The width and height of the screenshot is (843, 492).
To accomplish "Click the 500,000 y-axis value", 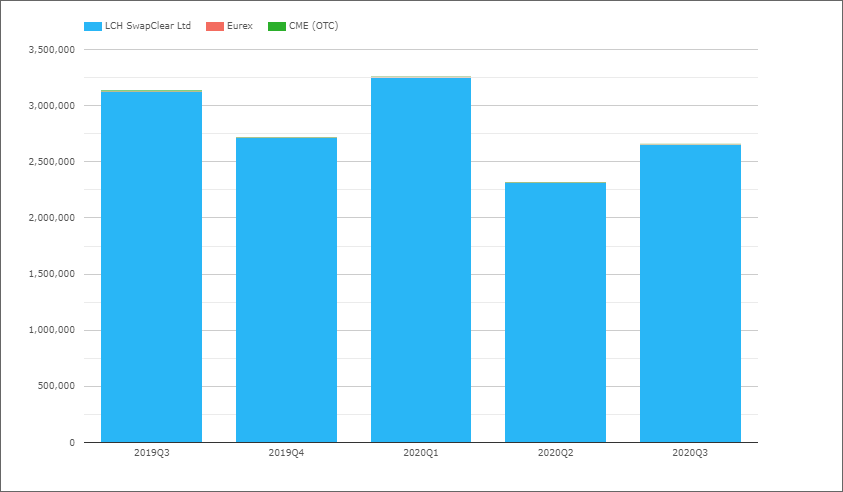I will [56, 386].
